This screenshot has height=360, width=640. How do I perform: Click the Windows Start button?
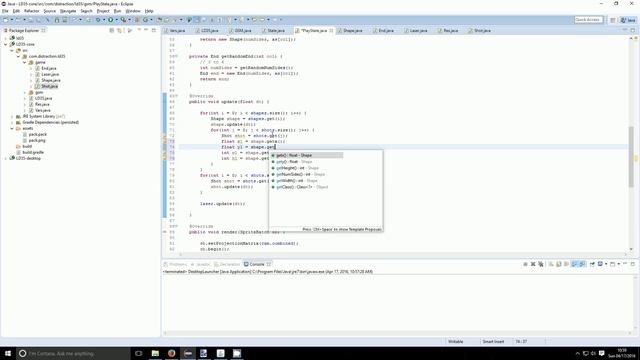click(x=7, y=353)
